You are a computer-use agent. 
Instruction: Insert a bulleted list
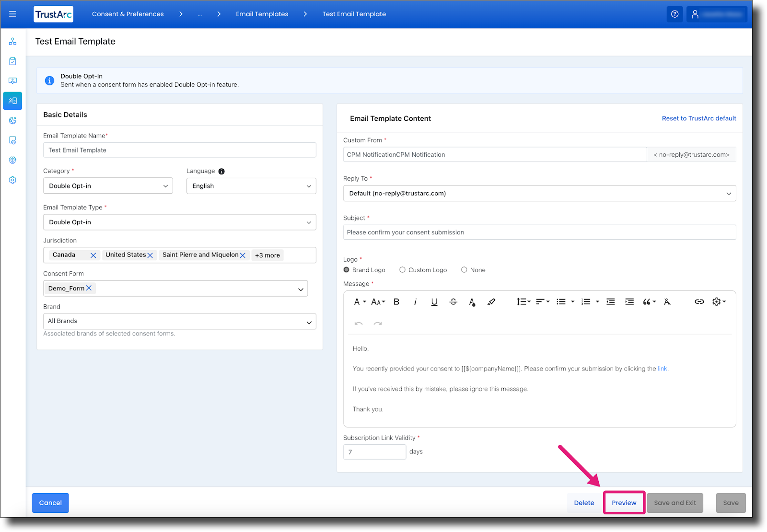click(561, 302)
